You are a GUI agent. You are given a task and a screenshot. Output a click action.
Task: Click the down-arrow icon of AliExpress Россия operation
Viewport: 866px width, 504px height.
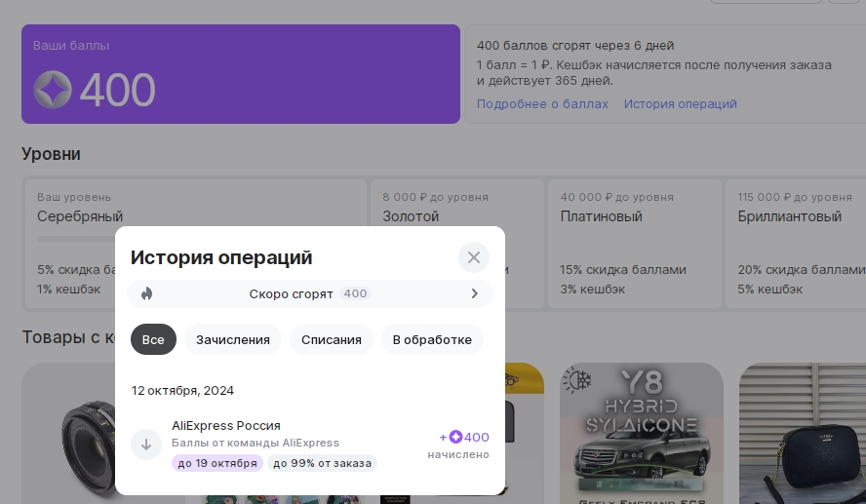[x=146, y=445]
